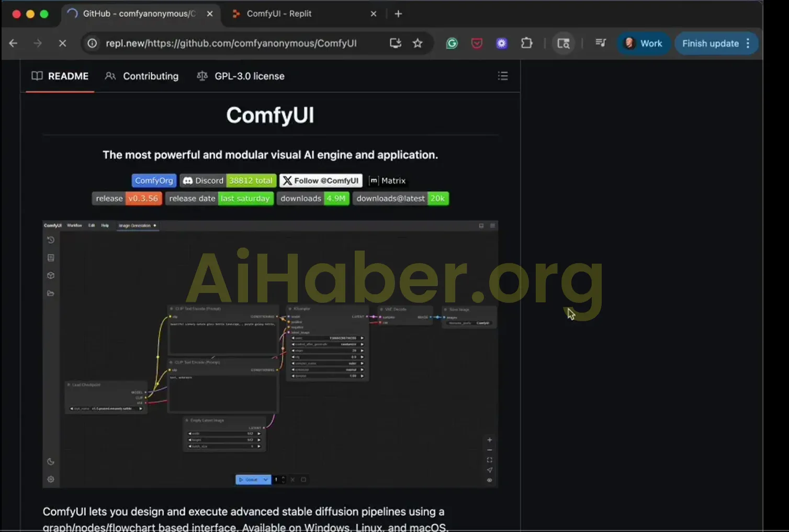The width and height of the screenshot is (789, 532).
Task: Open the GPL-3.0 license tab
Action: tap(241, 76)
